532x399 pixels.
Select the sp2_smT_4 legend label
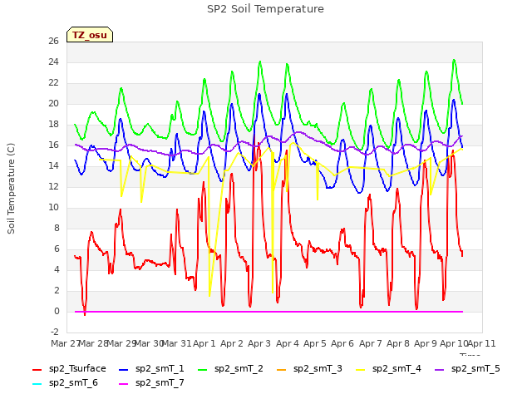[397, 368]
